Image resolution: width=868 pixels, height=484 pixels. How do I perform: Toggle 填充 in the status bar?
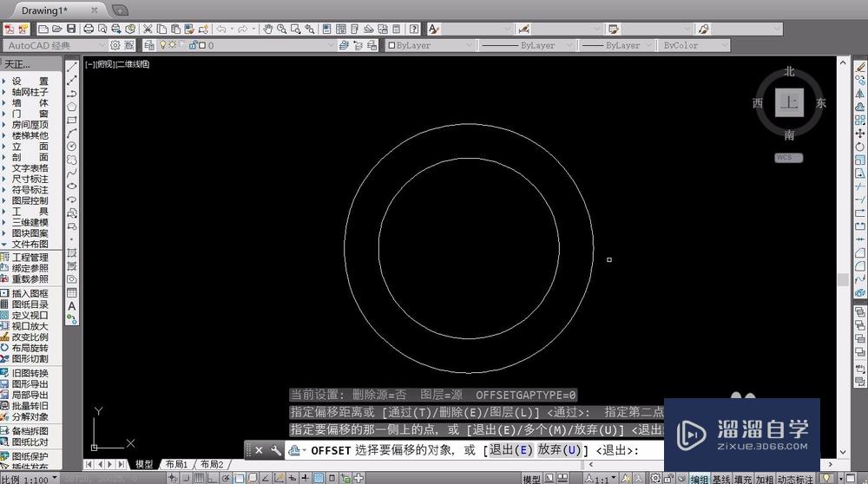[x=743, y=479]
